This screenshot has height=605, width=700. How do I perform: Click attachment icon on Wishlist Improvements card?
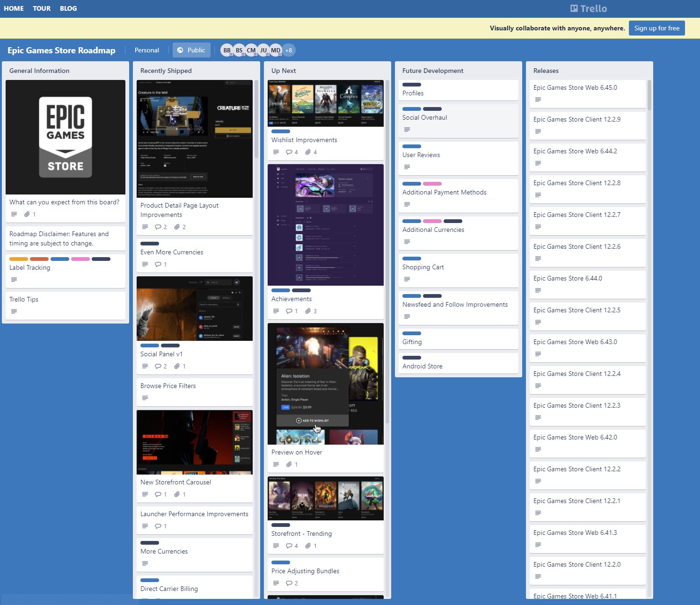[308, 152]
